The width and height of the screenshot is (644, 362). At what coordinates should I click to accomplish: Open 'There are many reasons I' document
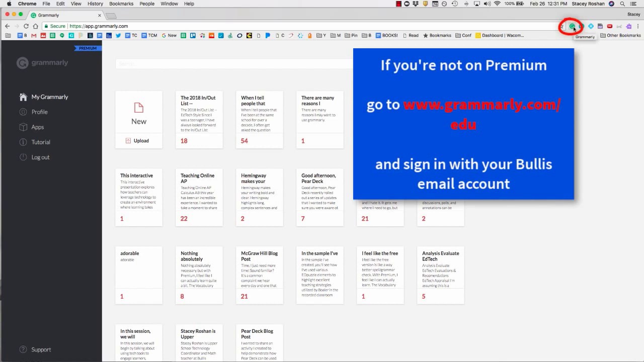pos(320,120)
